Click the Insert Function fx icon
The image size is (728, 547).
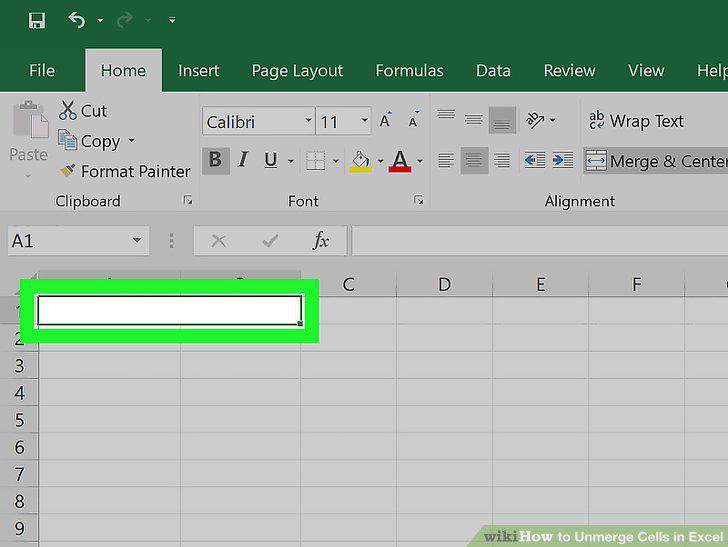coord(321,240)
